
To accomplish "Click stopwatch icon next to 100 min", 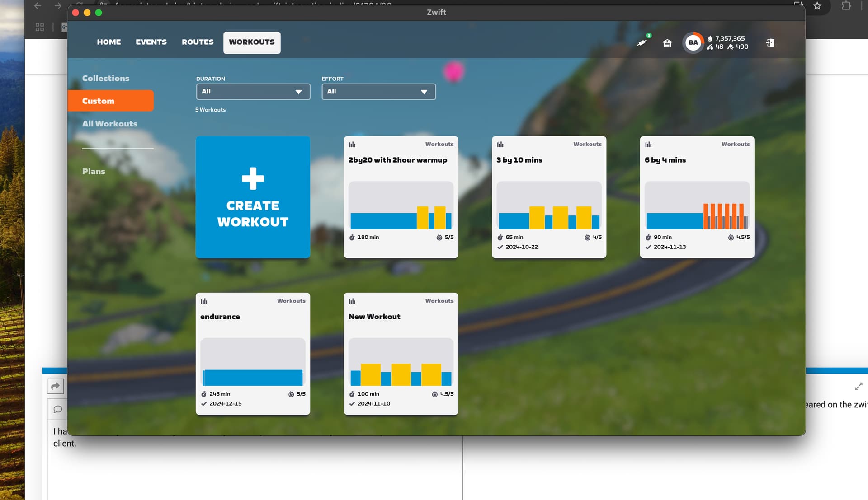I will tap(352, 394).
